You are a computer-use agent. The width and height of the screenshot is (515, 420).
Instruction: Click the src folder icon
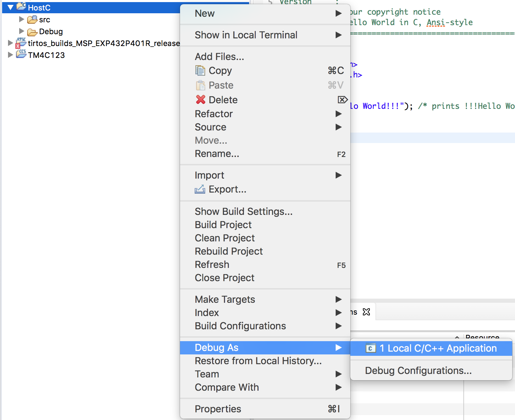click(x=32, y=20)
